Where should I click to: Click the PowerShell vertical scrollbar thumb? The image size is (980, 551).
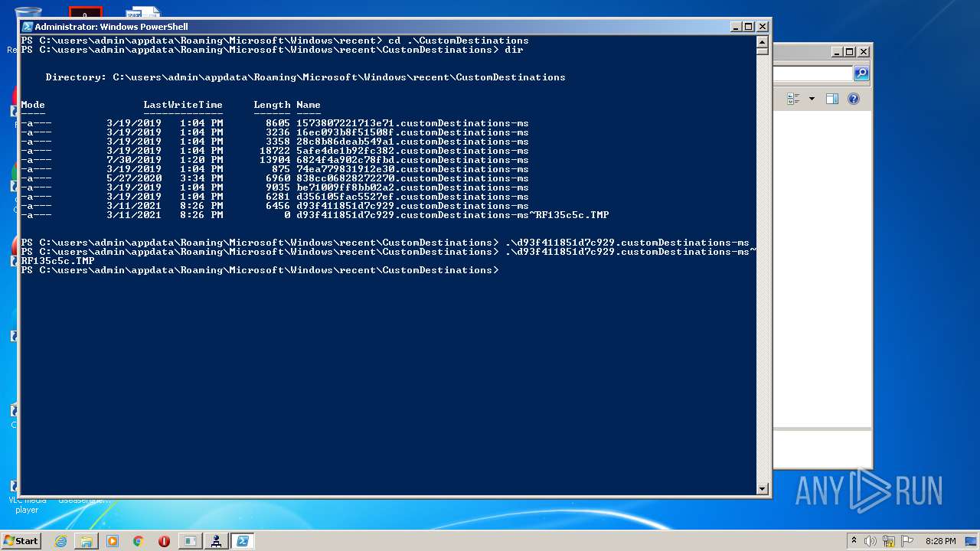[x=762, y=51]
